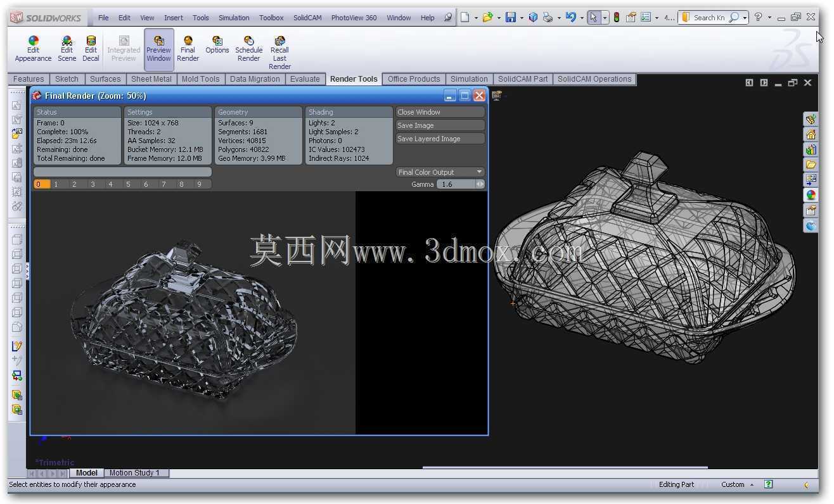Click the Open folder icon
This screenshot has height=504, width=834.
click(x=487, y=18)
